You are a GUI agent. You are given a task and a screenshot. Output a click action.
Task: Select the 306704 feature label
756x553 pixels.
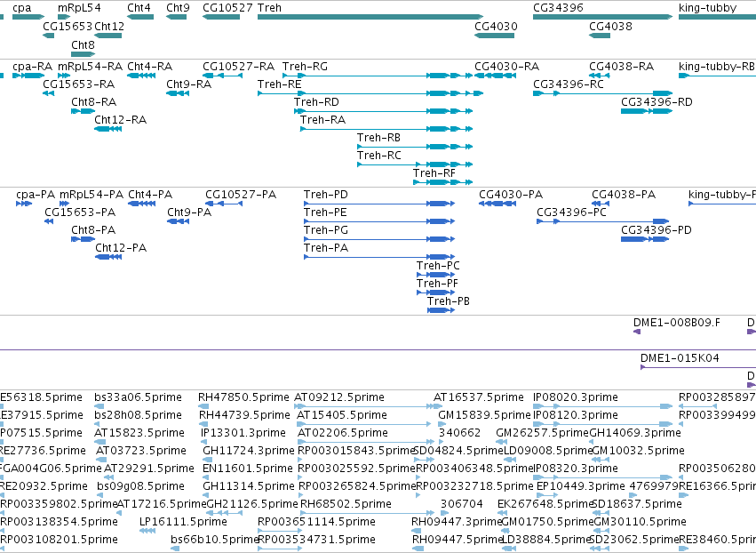(462, 504)
